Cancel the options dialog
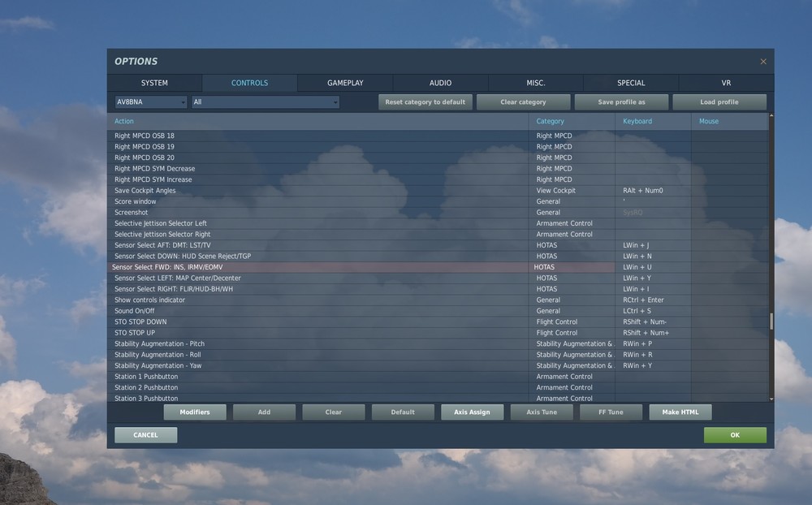812x505 pixels. [x=145, y=434]
